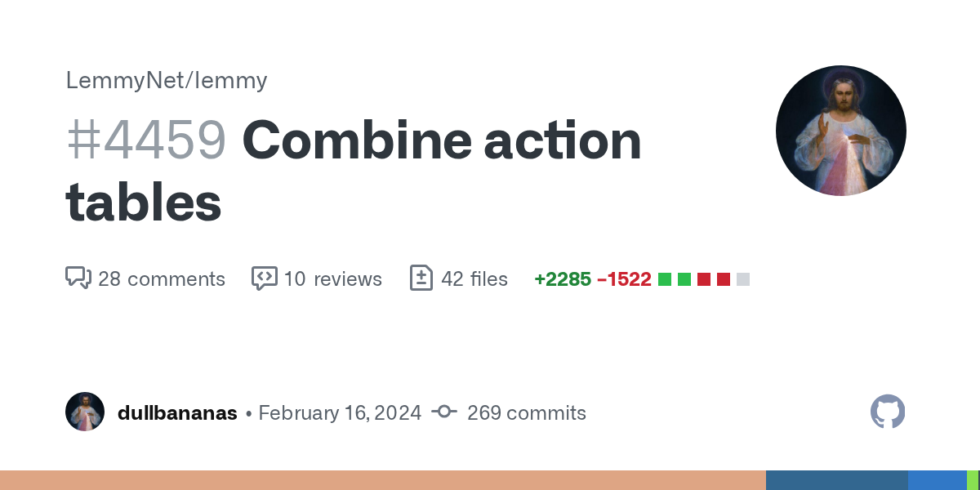The width and height of the screenshot is (980, 490).
Task: Show the 42 files label
Action: coord(474,279)
